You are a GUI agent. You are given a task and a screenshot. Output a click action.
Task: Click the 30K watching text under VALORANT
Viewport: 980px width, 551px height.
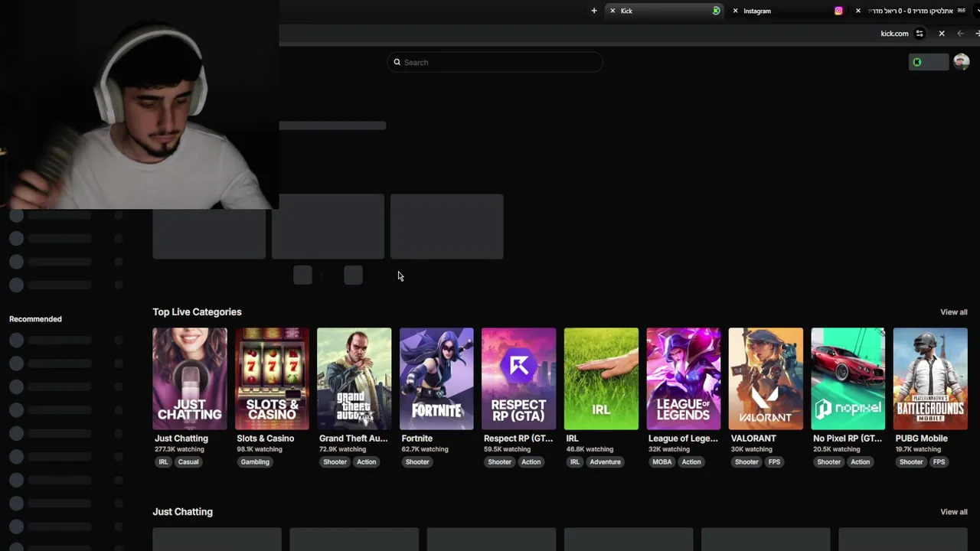point(752,450)
